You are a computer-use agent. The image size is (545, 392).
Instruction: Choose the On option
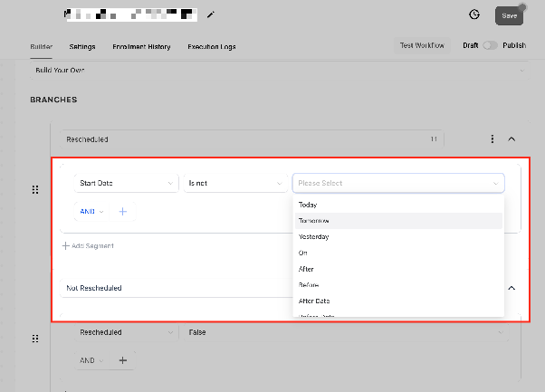(x=398, y=253)
